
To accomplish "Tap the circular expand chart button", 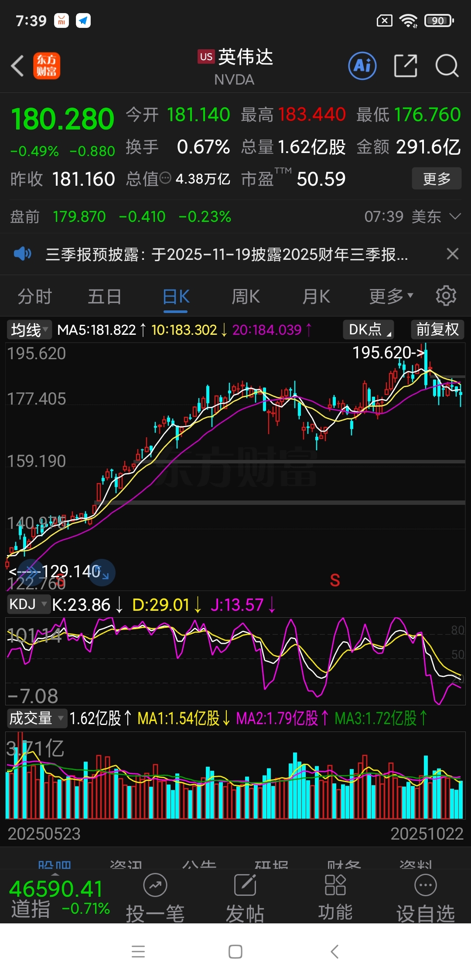I will [x=102, y=572].
